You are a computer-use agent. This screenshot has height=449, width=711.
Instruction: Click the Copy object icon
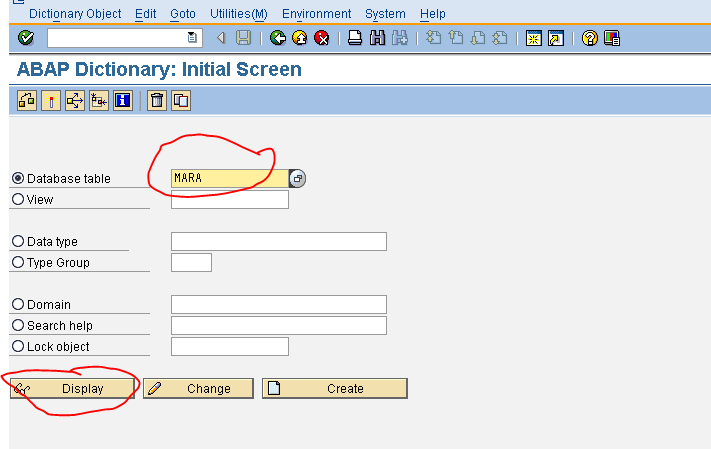181,100
